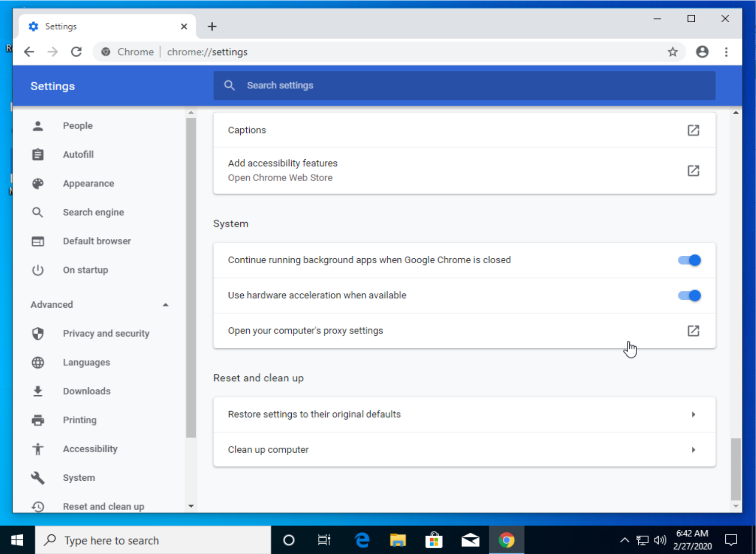The width and height of the screenshot is (756, 554).
Task: Select Printing in settings sidebar
Action: pos(80,420)
